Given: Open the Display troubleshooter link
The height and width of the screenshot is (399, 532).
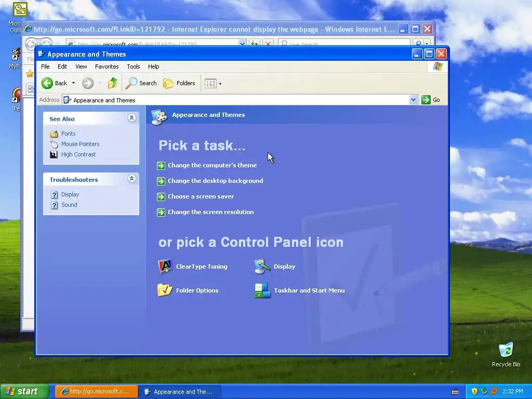Looking at the screenshot, I should tap(70, 194).
